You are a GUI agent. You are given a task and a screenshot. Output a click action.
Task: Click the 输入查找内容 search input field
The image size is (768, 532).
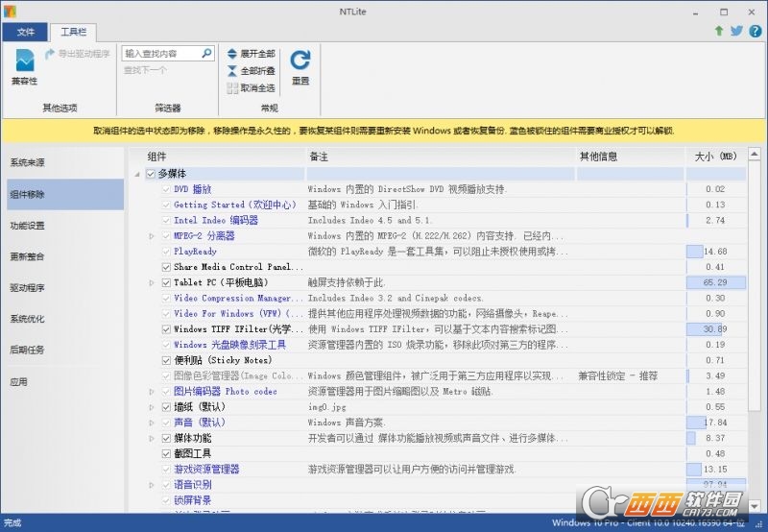tap(161, 54)
